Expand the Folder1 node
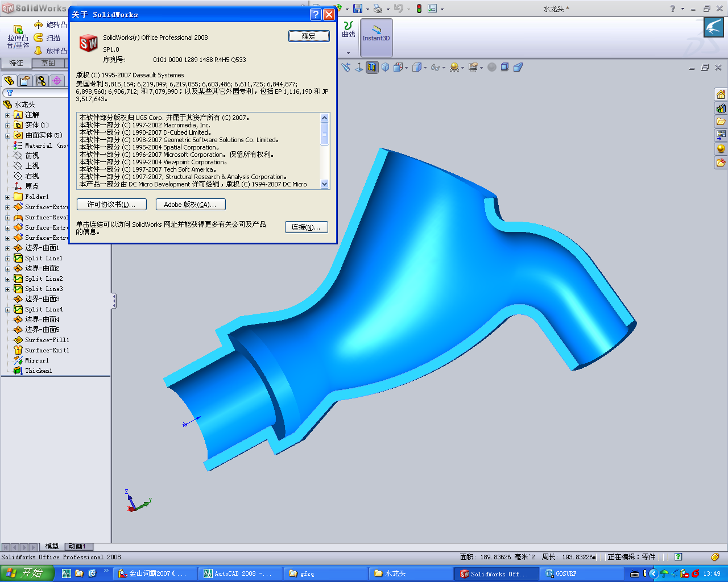 click(x=7, y=197)
